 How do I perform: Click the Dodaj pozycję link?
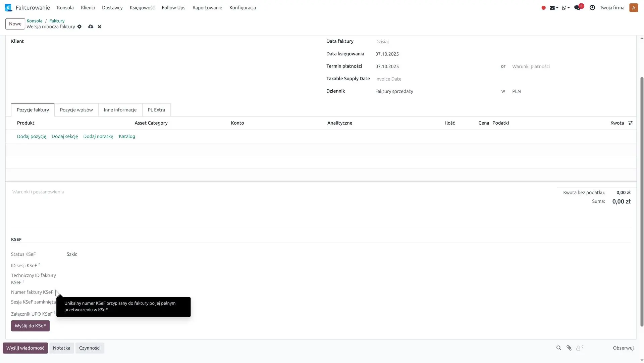pos(32,136)
